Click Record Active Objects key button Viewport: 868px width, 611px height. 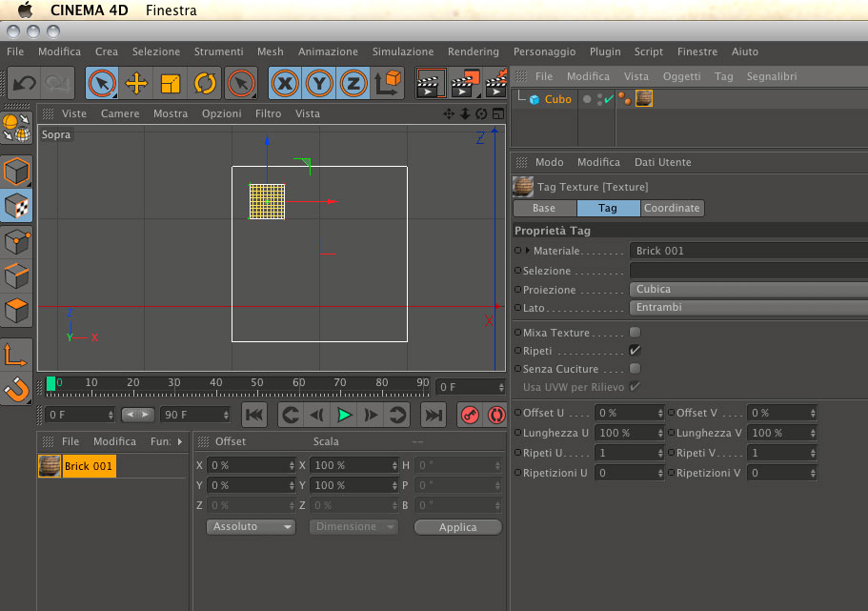(x=470, y=415)
